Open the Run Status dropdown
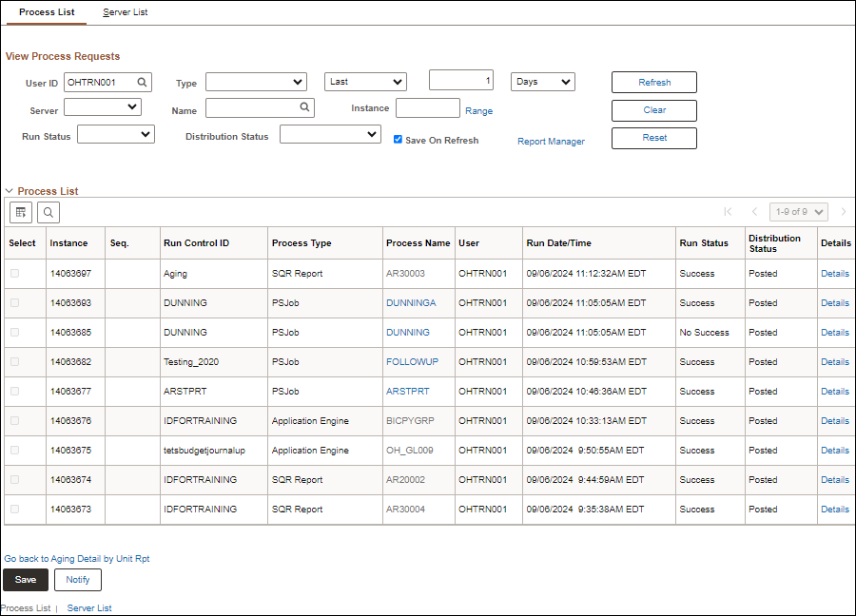 tap(116, 134)
